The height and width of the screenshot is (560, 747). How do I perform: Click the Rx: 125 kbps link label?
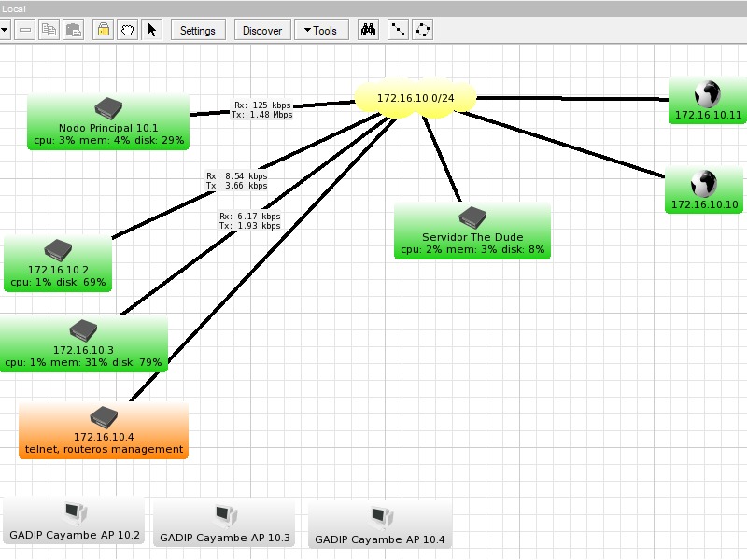coord(262,110)
